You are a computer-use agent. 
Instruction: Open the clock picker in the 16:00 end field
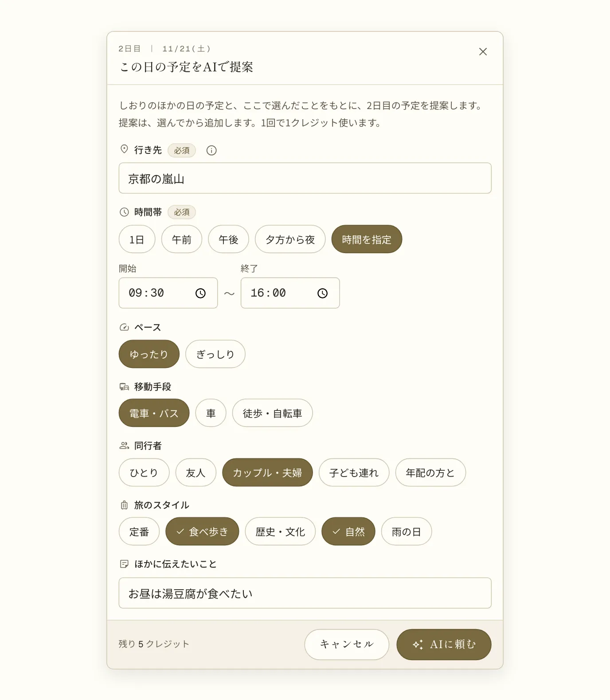click(322, 293)
